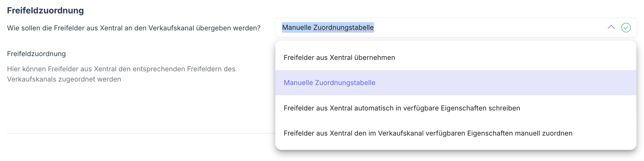644x161 pixels.
Task: Click the word "übergeben" in the question
Action: [213, 28]
